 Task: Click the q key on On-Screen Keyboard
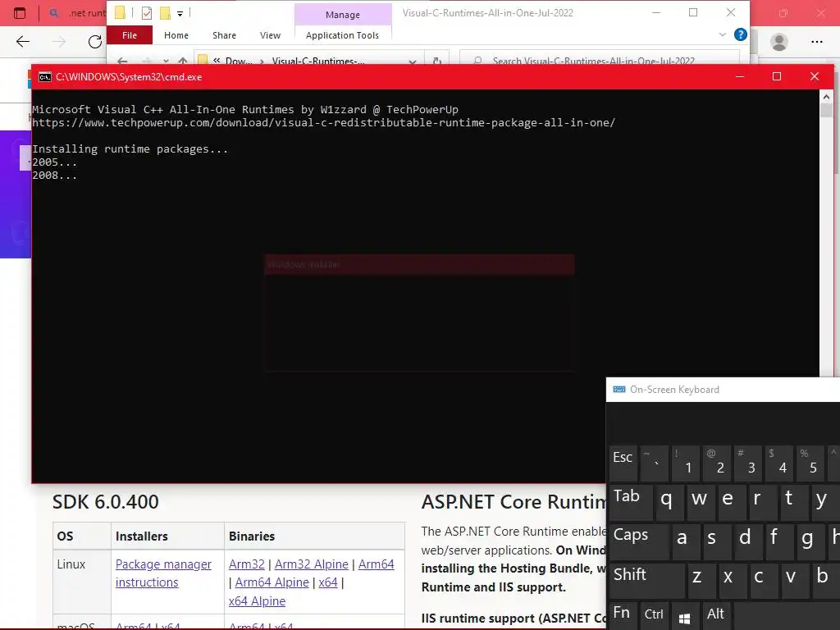(x=669, y=502)
